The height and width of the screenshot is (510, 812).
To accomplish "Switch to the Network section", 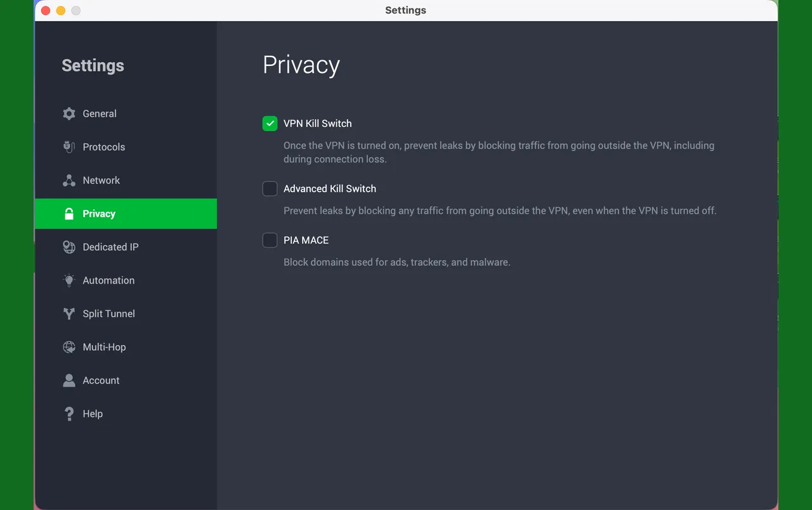I will pos(126,180).
